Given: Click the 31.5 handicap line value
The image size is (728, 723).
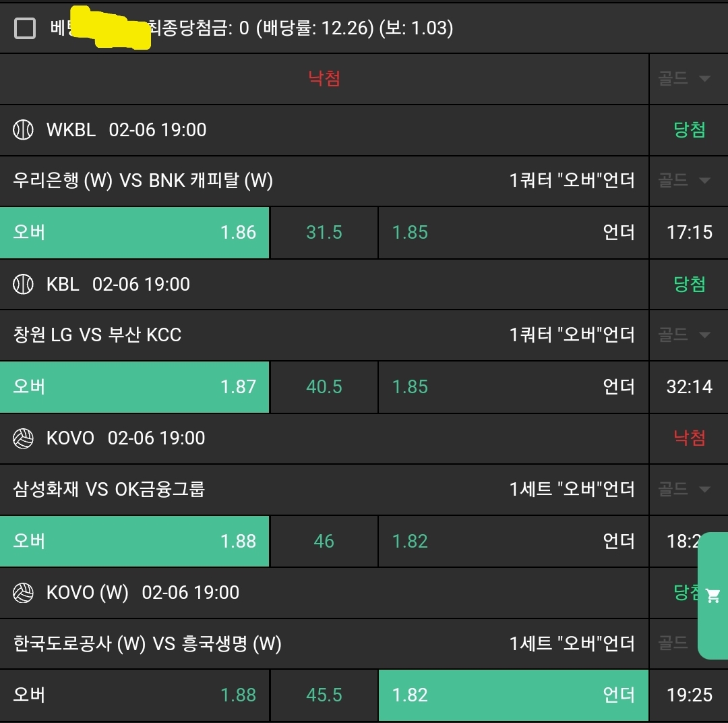Looking at the screenshot, I should [x=324, y=233].
